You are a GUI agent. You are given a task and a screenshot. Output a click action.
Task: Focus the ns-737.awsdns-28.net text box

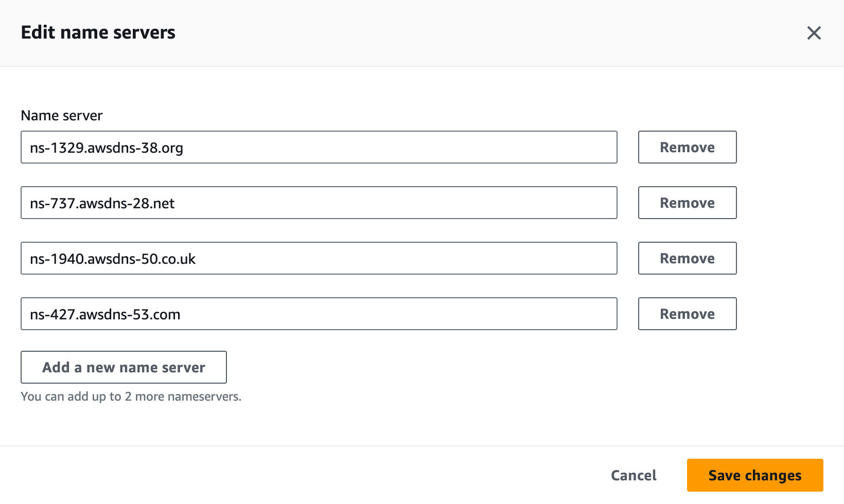click(319, 203)
